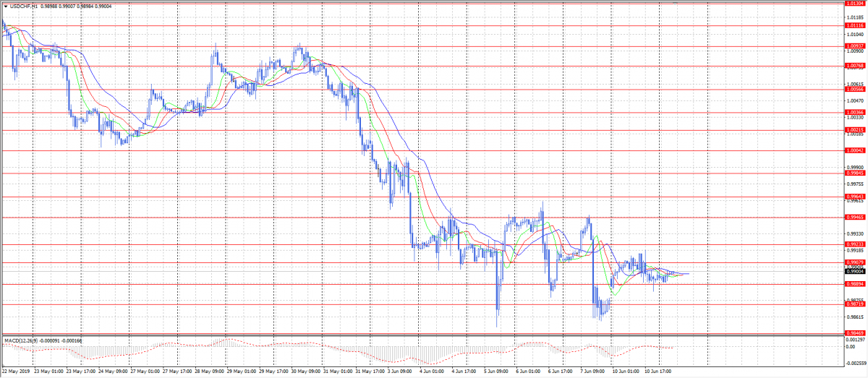Screen dimensions: 868x378
Task: Click the 0.99643 red price label
Action: (x=856, y=197)
